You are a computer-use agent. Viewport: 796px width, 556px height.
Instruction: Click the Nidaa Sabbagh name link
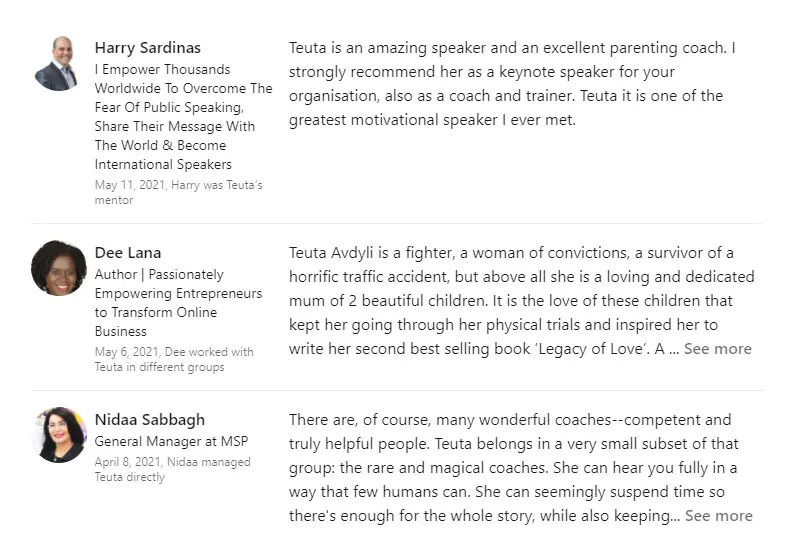150,420
